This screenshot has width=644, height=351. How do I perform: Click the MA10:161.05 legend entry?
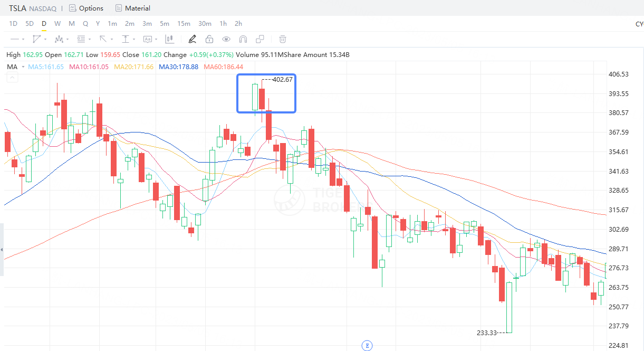point(89,67)
